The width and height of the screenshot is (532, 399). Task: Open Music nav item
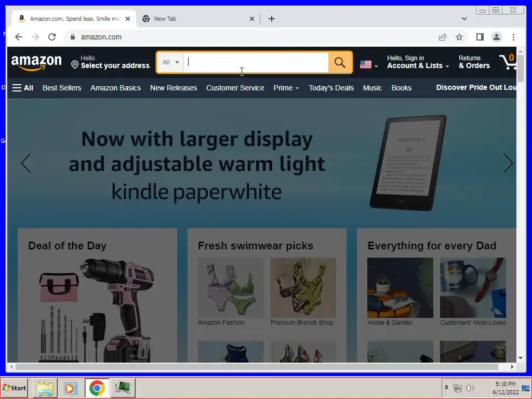coord(373,88)
